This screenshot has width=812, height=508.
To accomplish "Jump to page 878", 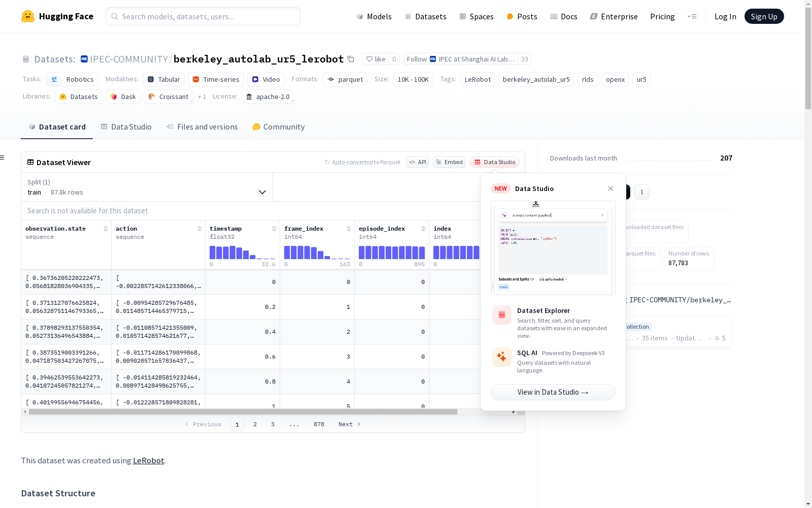I will point(319,424).
